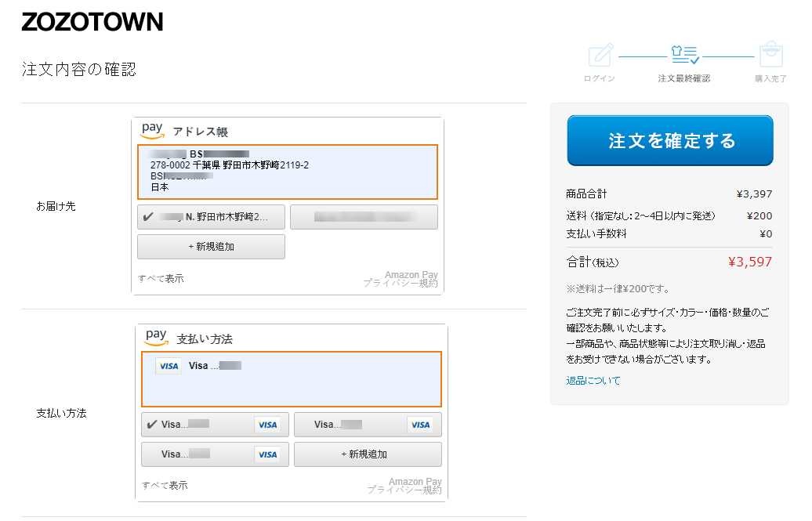Open プライバシー規約 link in address widget
Screen dimensions: 812x521
[400, 284]
